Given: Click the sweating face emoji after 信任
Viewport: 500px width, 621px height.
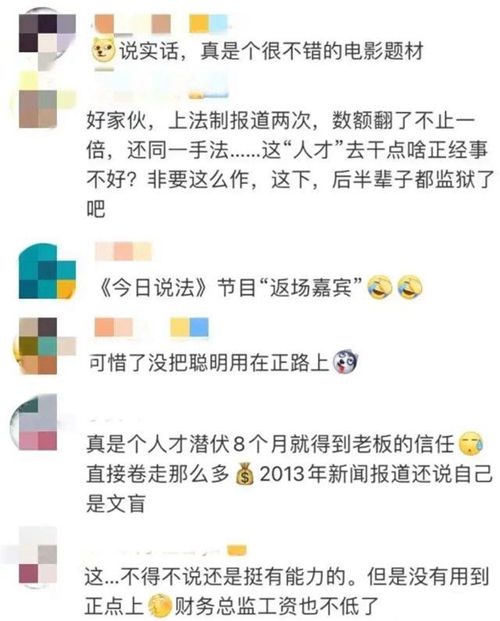Looking at the screenshot, I should [471, 444].
